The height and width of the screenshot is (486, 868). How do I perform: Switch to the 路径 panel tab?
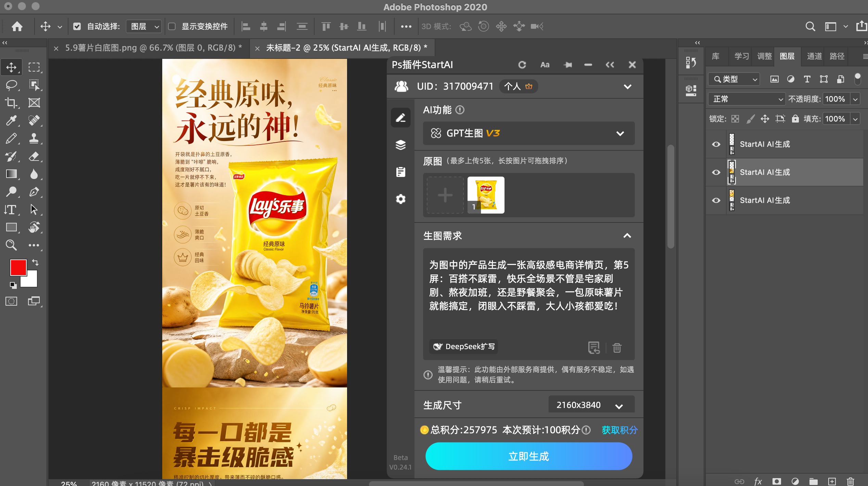point(837,56)
